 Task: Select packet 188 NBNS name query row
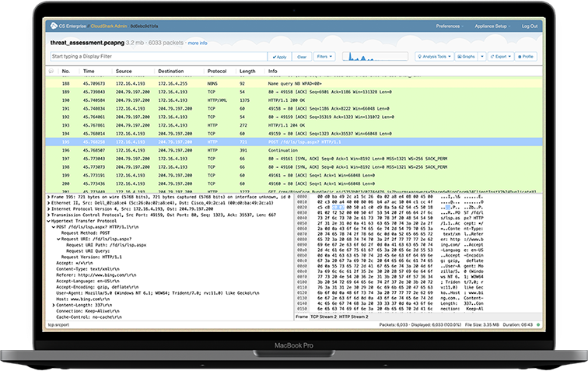pos(294,84)
